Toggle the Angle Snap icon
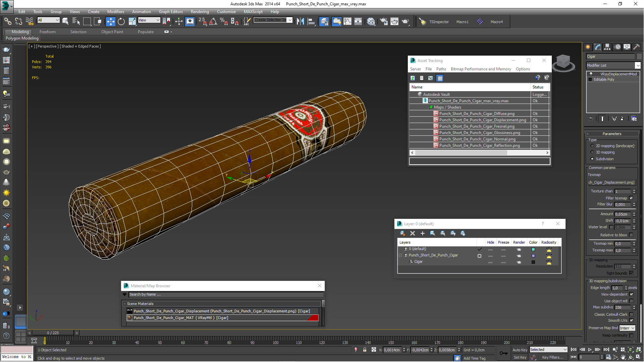Image resolution: width=644 pixels, height=362 pixels. pos(213,22)
